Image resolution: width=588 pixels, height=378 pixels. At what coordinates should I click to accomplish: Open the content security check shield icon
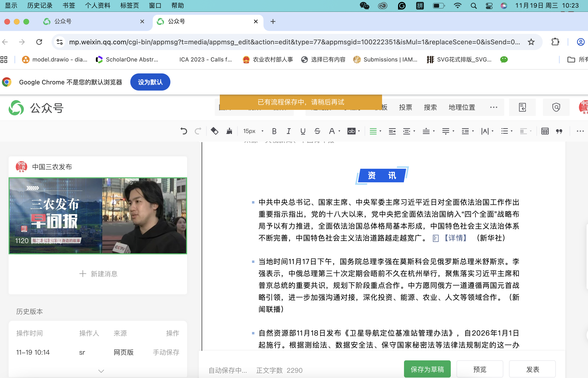pos(556,107)
